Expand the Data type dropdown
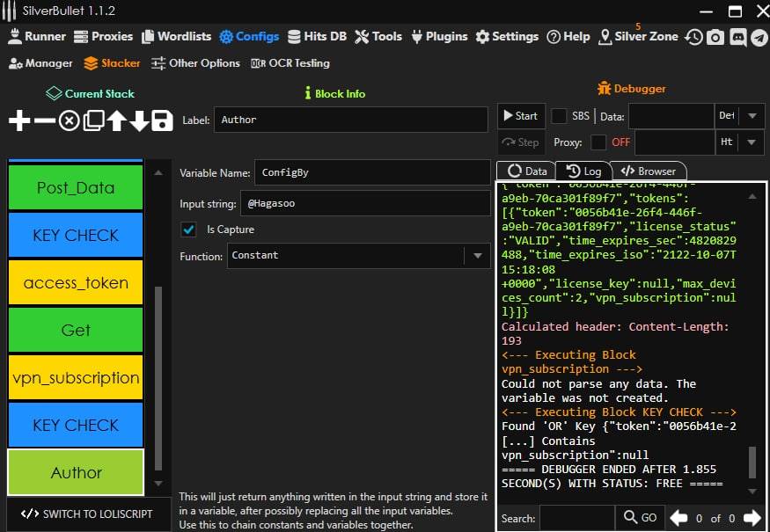 [752, 116]
